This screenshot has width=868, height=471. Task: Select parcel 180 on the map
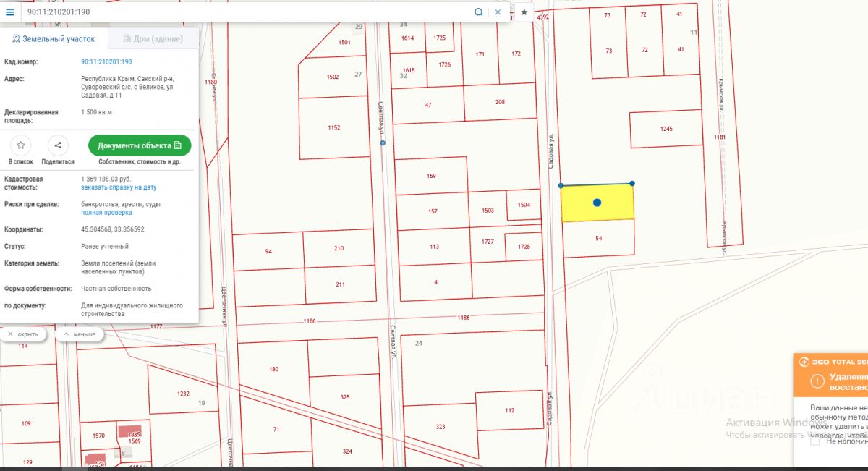[x=273, y=370]
